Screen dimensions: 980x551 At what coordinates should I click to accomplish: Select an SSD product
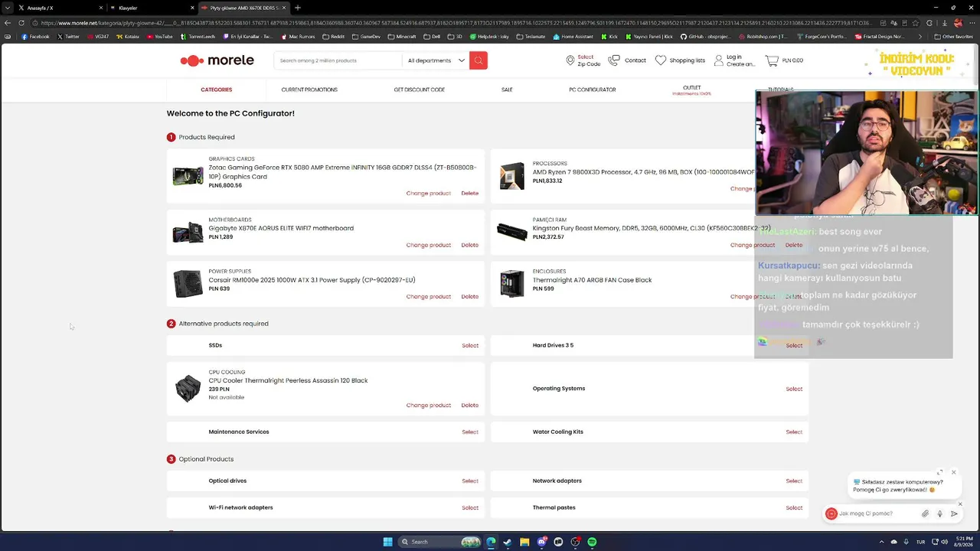coord(470,345)
